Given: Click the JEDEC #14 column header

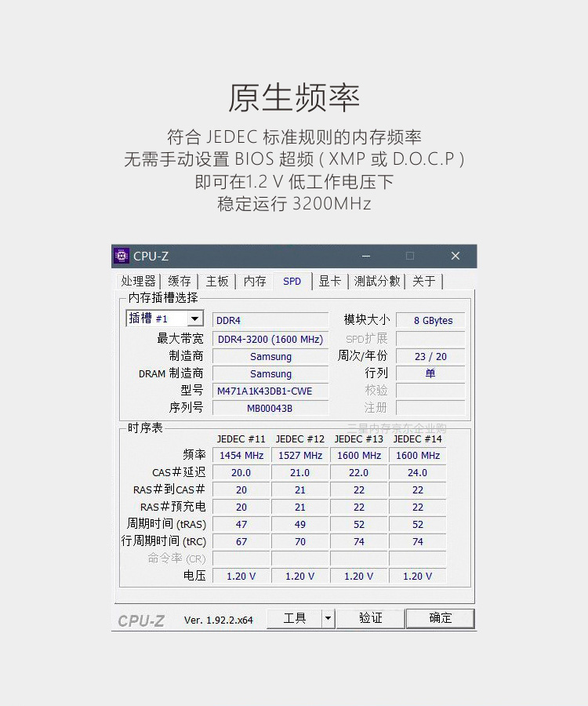Looking at the screenshot, I should coord(418,439).
